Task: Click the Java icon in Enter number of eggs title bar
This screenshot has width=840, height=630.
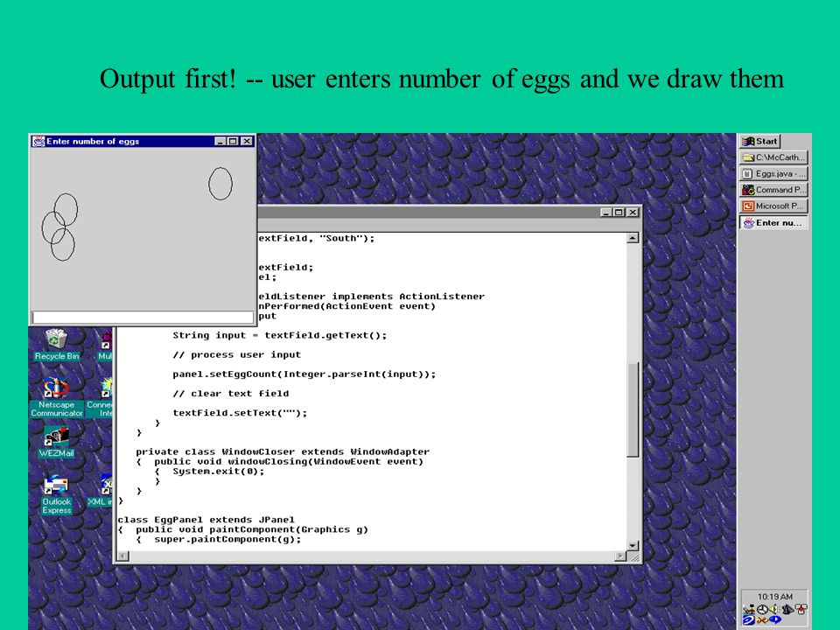Action: (x=38, y=142)
